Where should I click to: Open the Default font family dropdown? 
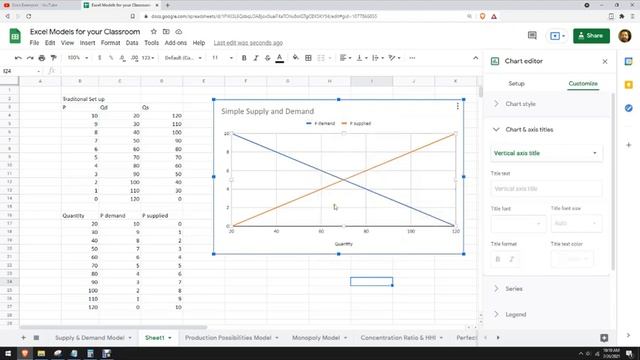click(x=183, y=58)
